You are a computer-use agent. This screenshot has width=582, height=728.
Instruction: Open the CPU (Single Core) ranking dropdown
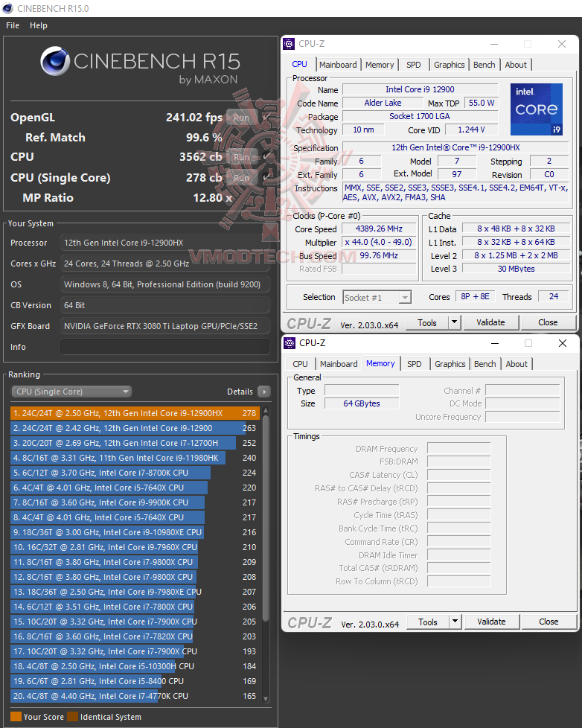pyautogui.click(x=71, y=392)
